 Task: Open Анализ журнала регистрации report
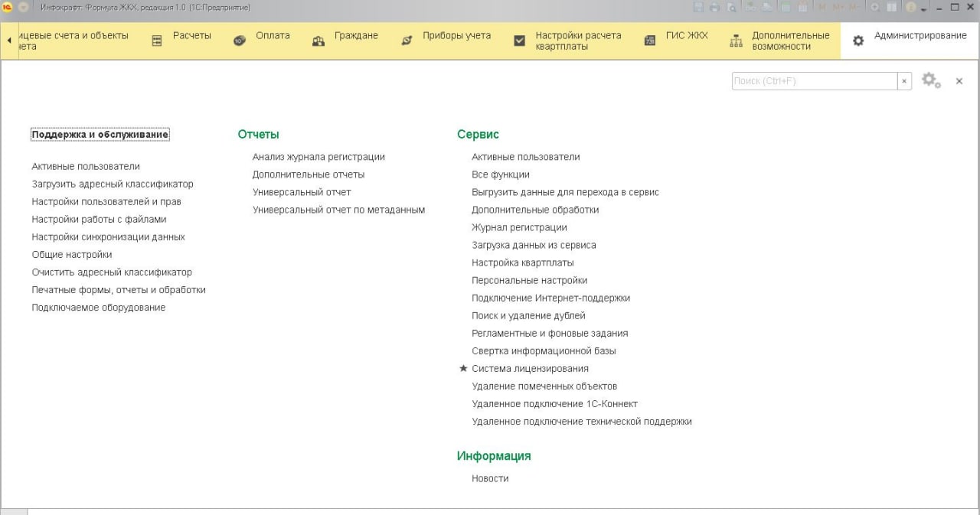pos(318,157)
